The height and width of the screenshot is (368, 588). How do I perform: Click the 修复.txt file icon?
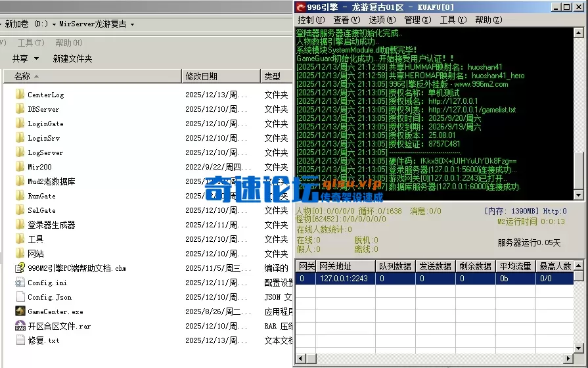(x=20, y=340)
